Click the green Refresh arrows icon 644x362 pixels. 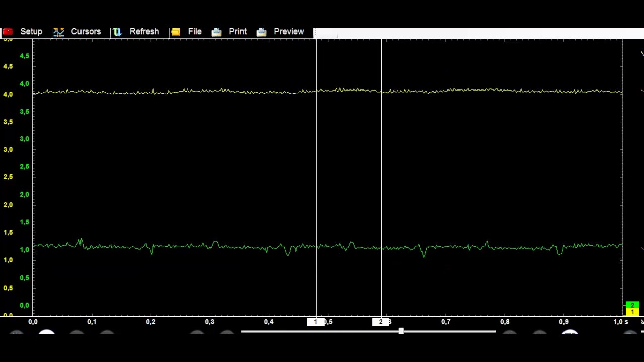(117, 32)
